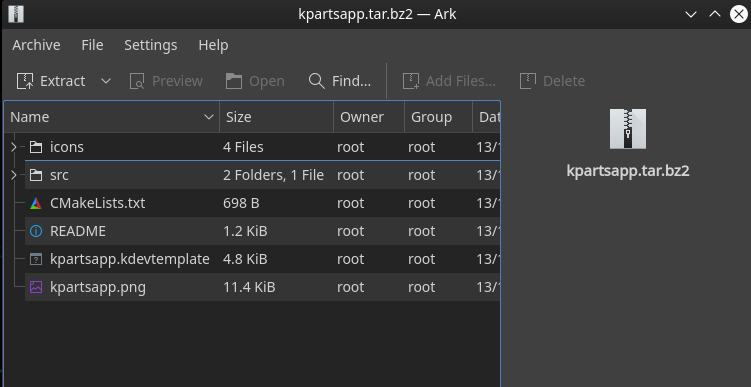Screen dimensions: 751x387
Task: Select the icons folder icon
Action: 36,147
